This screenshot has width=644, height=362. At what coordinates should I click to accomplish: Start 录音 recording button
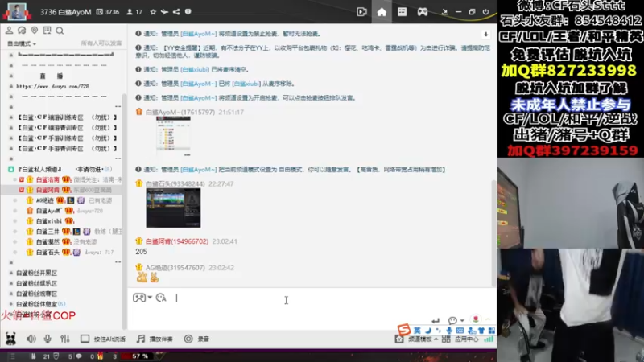click(196, 339)
